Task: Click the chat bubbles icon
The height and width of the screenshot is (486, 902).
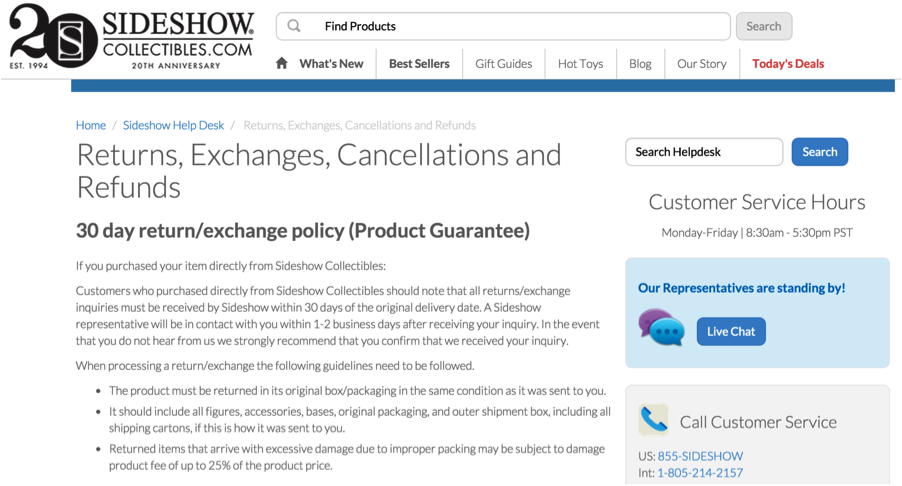Action: (x=662, y=327)
